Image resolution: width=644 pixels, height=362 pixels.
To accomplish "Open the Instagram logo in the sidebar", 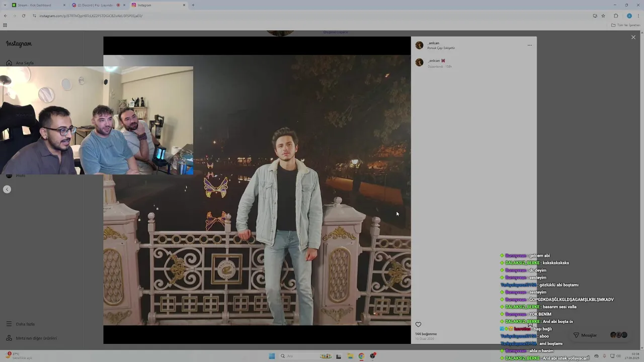I will point(19,44).
